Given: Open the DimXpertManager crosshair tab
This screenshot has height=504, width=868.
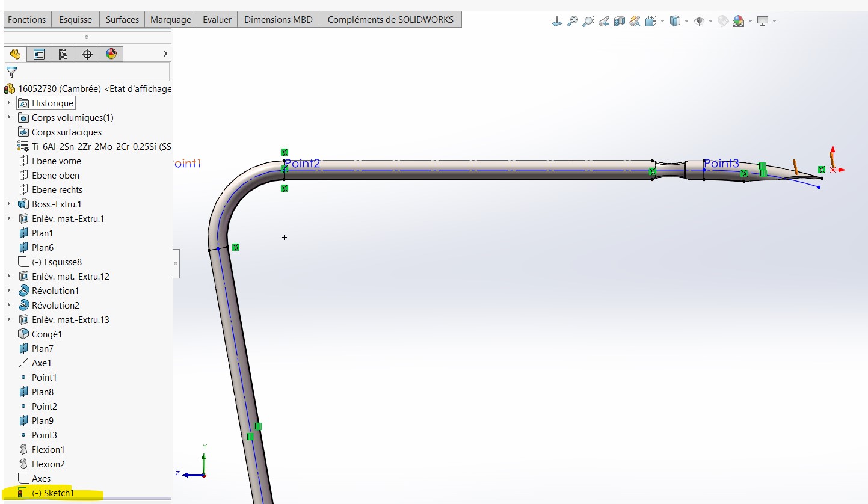Looking at the screenshot, I should [87, 54].
